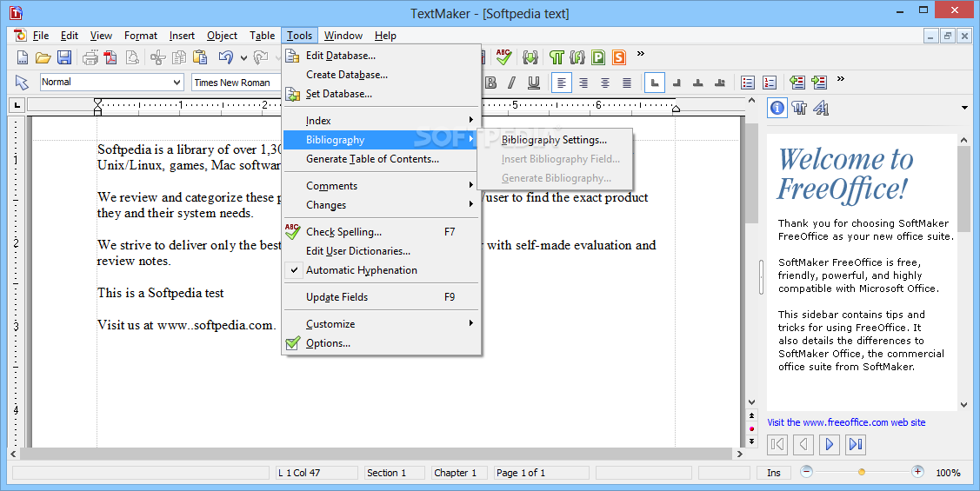Click the update fields green arrow braces icon
This screenshot has width=980, height=491.
[x=530, y=58]
